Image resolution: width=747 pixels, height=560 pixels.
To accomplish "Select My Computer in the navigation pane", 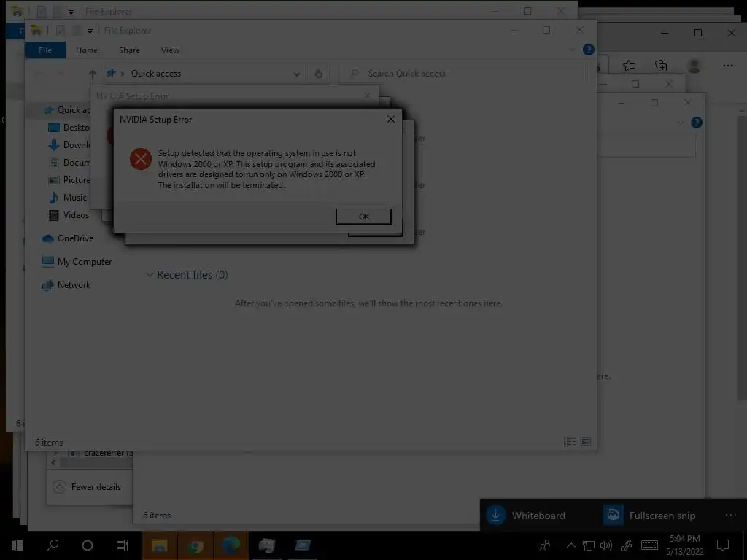I will point(85,262).
